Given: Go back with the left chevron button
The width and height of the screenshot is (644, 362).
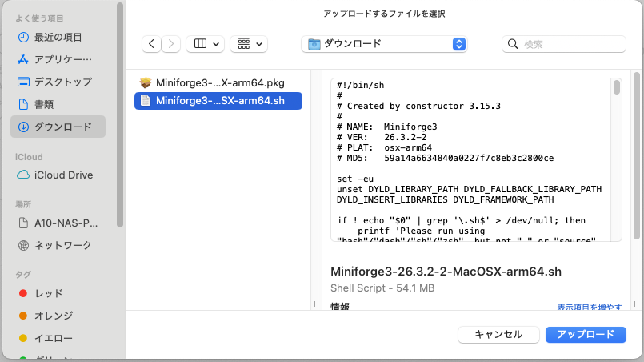Looking at the screenshot, I should (x=151, y=43).
